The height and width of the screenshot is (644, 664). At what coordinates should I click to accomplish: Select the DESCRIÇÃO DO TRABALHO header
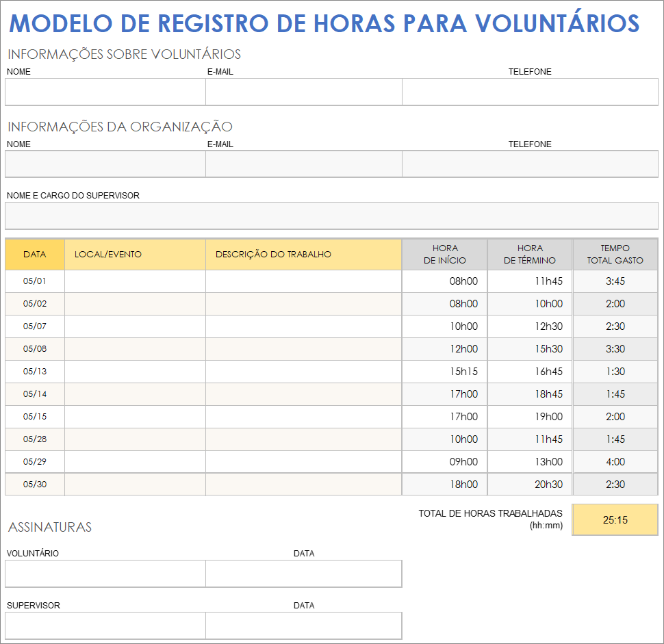pyautogui.click(x=303, y=254)
